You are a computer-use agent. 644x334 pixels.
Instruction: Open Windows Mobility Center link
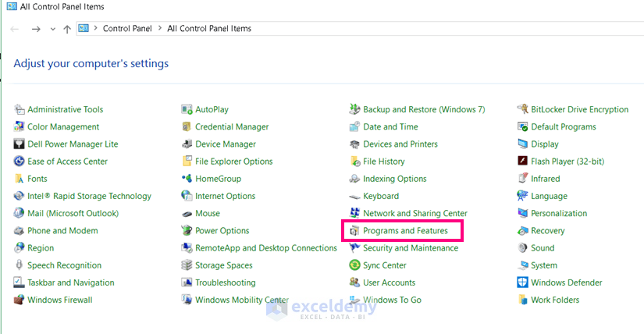click(242, 300)
